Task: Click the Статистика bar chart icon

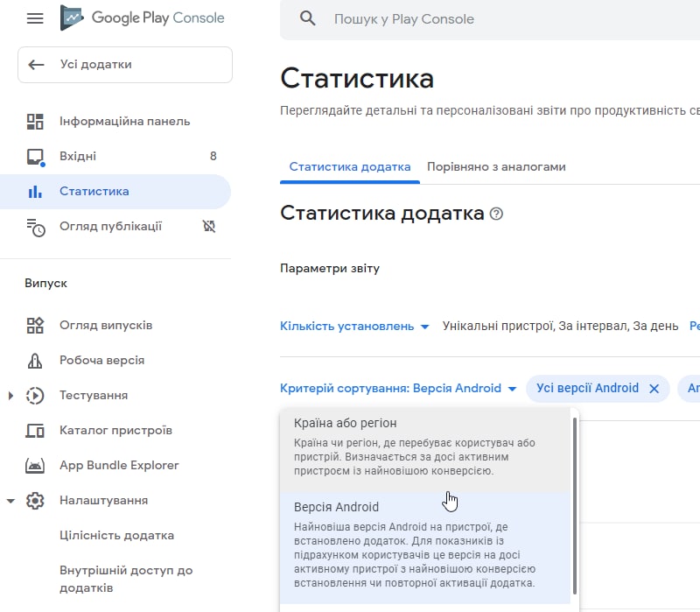Action: [35, 192]
